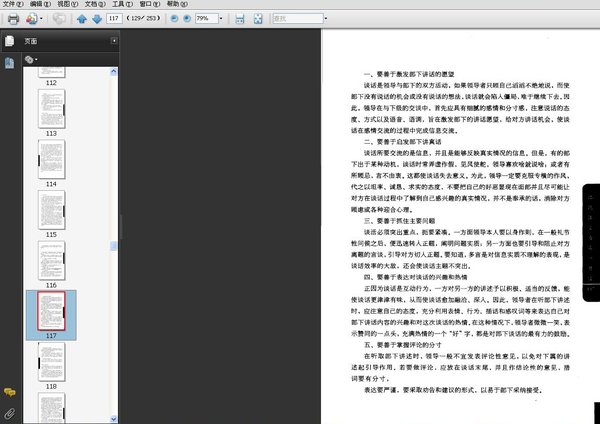Click the heading 二、要善于启发部下讲真话
The height and width of the screenshot is (424, 600).
[x=402, y=142]
